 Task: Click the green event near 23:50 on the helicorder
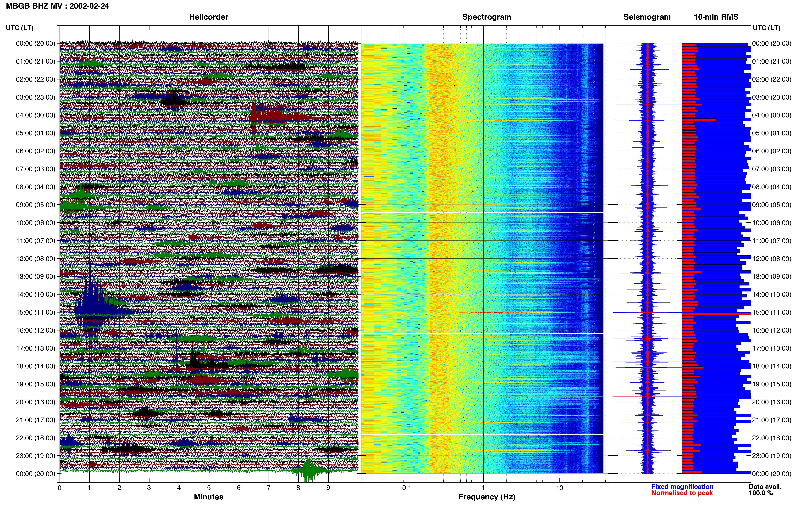pyautogui.click(x=308, y=470)
